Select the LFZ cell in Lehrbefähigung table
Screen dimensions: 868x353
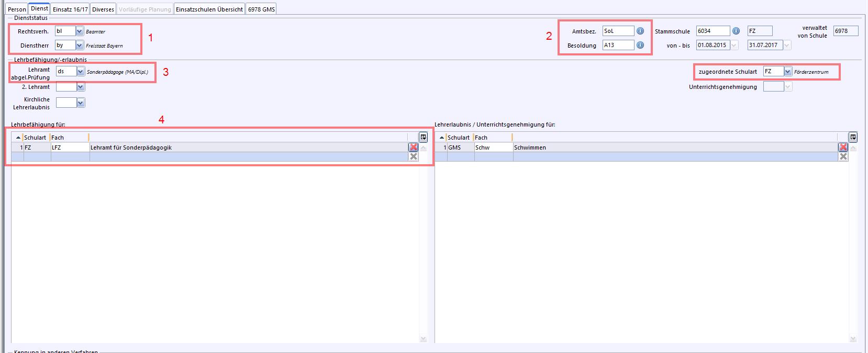pyautogui.click(x=70, y=147)
